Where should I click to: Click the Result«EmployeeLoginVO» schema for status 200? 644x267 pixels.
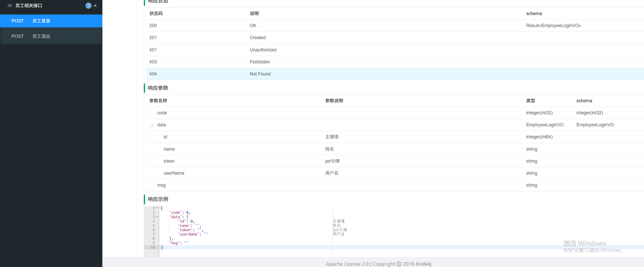553,26
